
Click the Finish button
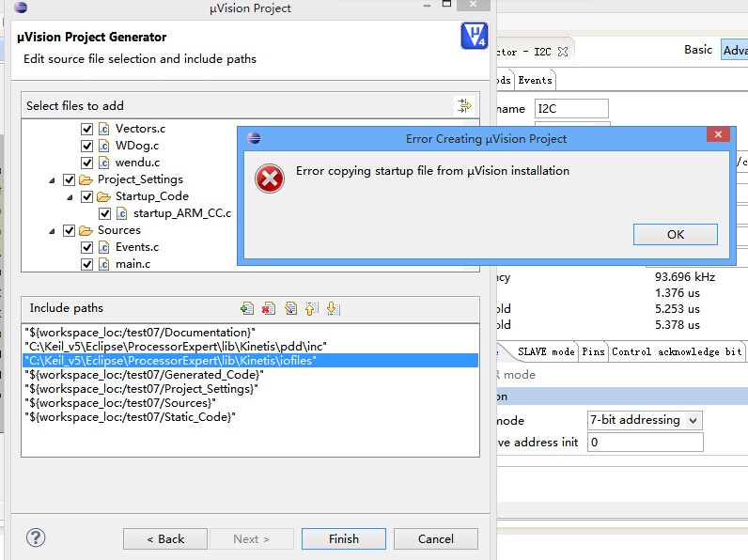tap(344, 539)
